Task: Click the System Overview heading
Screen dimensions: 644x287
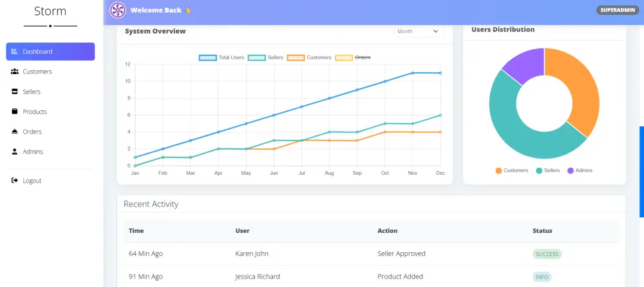Action: tap(155, 31)
